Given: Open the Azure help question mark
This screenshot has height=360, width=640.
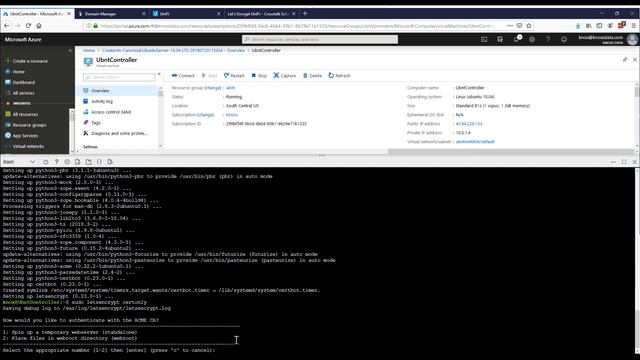Looking at the screenshot, I should coord(548,39).
